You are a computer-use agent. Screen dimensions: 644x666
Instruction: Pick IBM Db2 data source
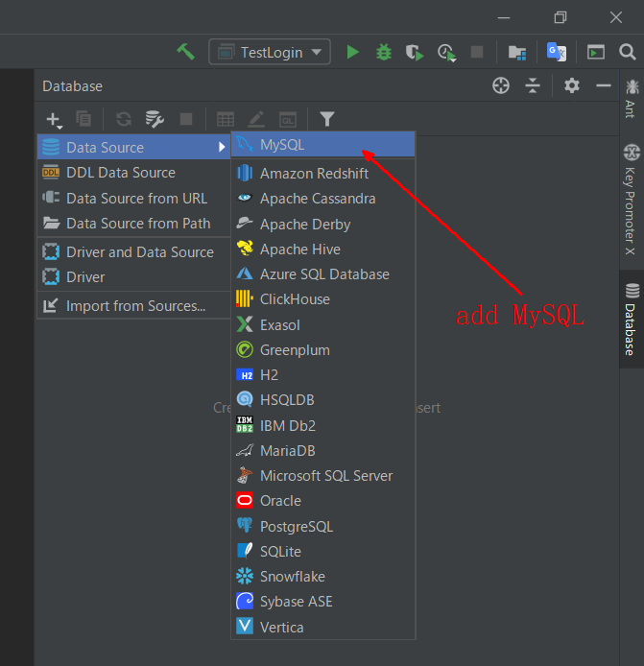(x=322, y=425)
